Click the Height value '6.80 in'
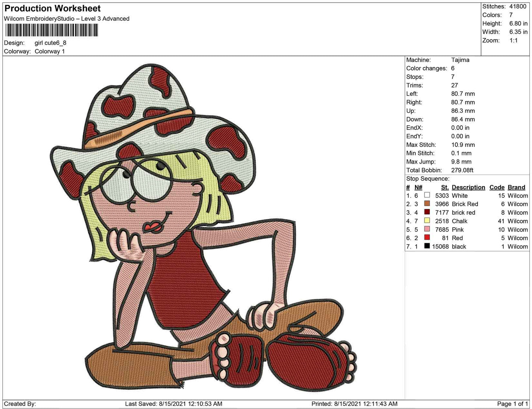532x409 pixels. (x=518, y=23)
